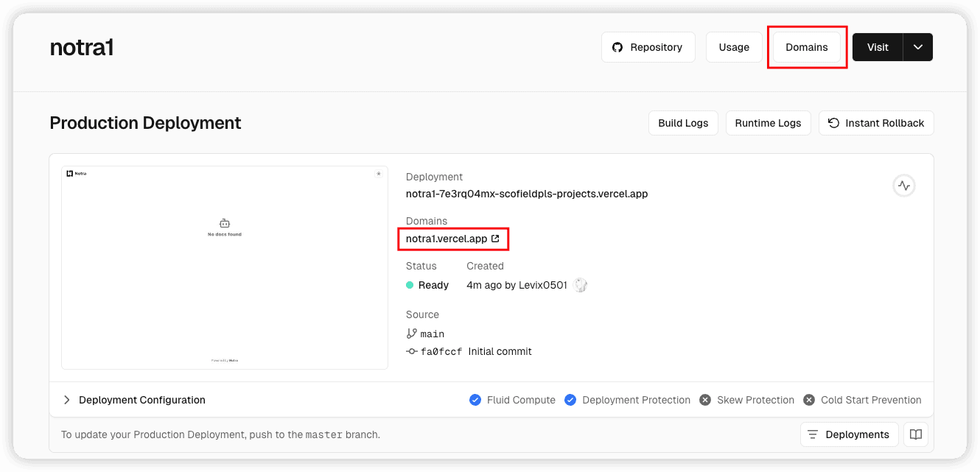Open the dropdown arrow next to Visit
The image size is (980, 472).
[x=917, y=47]
